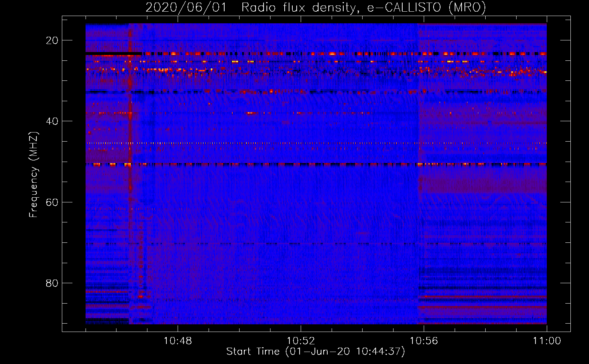Screen dimensions: 589x364
Task: Click the 40 MHz frequency tick label
Action: (x=52, y=121)
